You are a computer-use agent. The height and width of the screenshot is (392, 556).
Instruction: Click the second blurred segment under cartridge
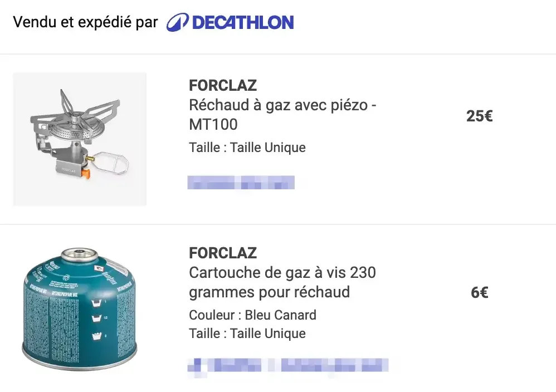[333, 365]
